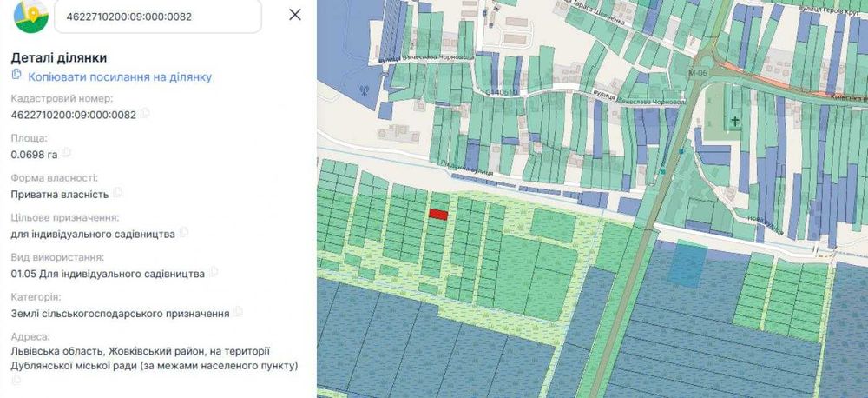This screenshot has width=868, height=398.
Task: Click the С140610 road label
Action: tap(502, 92)
